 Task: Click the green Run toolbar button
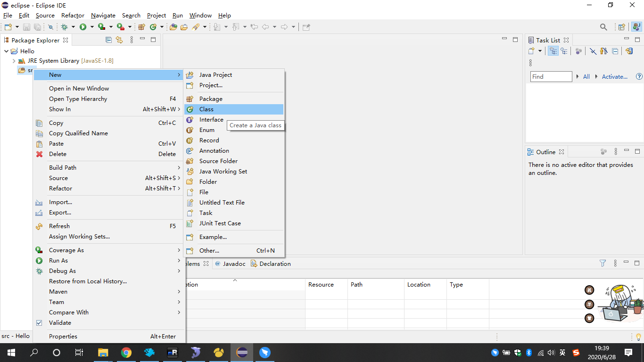click(x=83, y=27)
